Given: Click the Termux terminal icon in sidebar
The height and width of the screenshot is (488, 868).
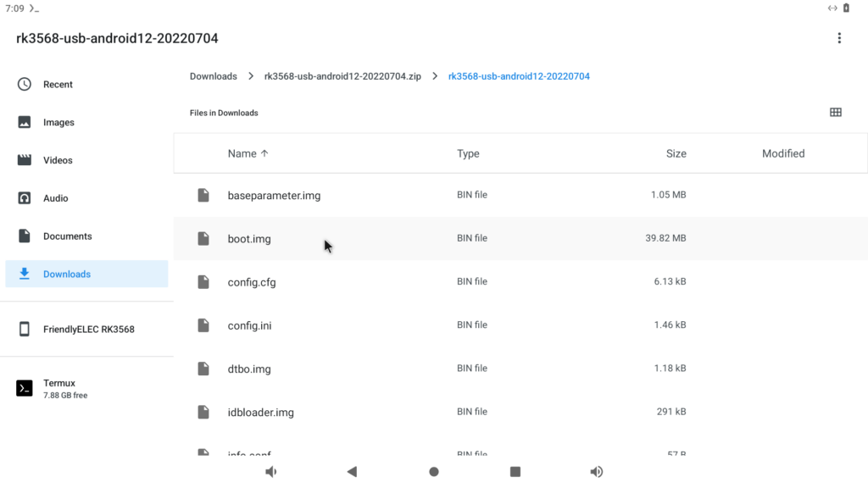Looking at the screenshot, I should tap(25, 388).
